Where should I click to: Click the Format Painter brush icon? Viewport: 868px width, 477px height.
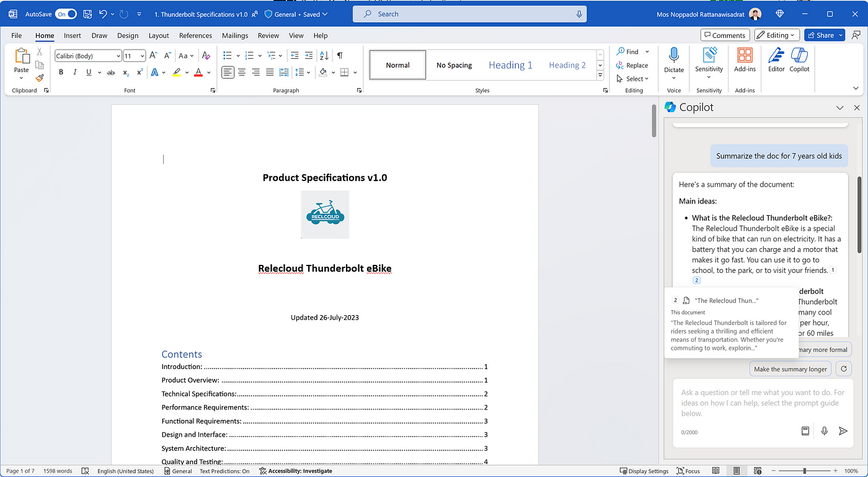[x=40, y=78]
